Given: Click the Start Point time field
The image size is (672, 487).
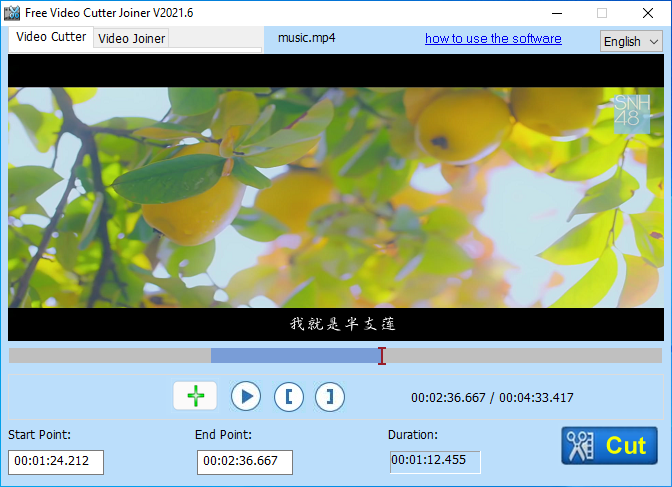Looking at the screenshot, I should click(56, 462).
